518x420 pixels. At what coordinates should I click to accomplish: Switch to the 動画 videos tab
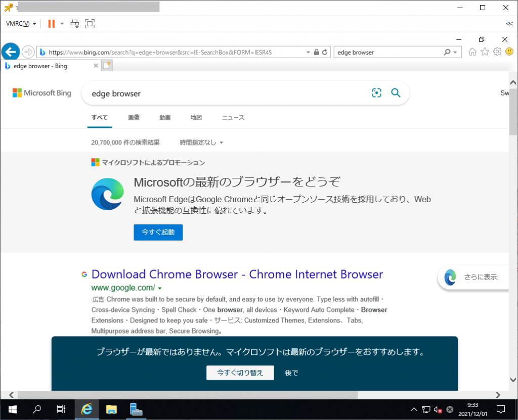[x=165, y=118]
